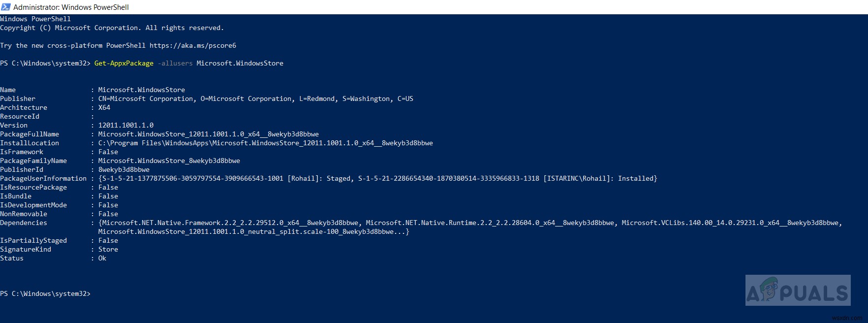Screen dimensions: 868x323
Task: Open the https://aka.ms/pscore6 link
Action: pyautogui.click(x=192, y=45)
